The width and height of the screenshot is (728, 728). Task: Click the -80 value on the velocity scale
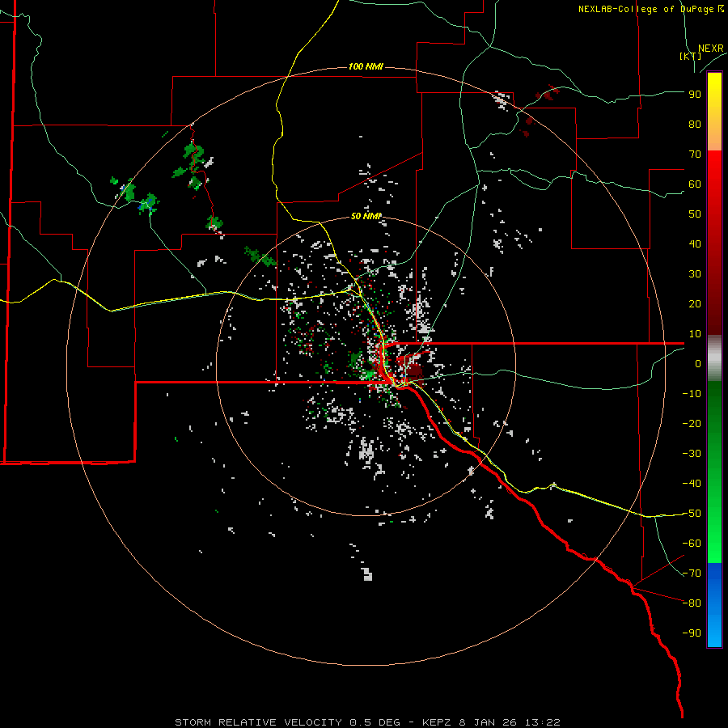(x=692, y=603)
